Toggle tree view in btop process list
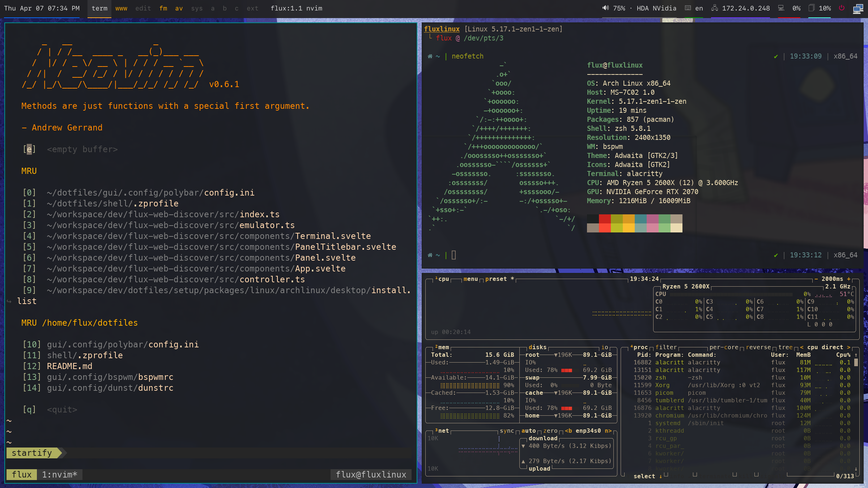The image size is (868, 488). click(785, 347)
